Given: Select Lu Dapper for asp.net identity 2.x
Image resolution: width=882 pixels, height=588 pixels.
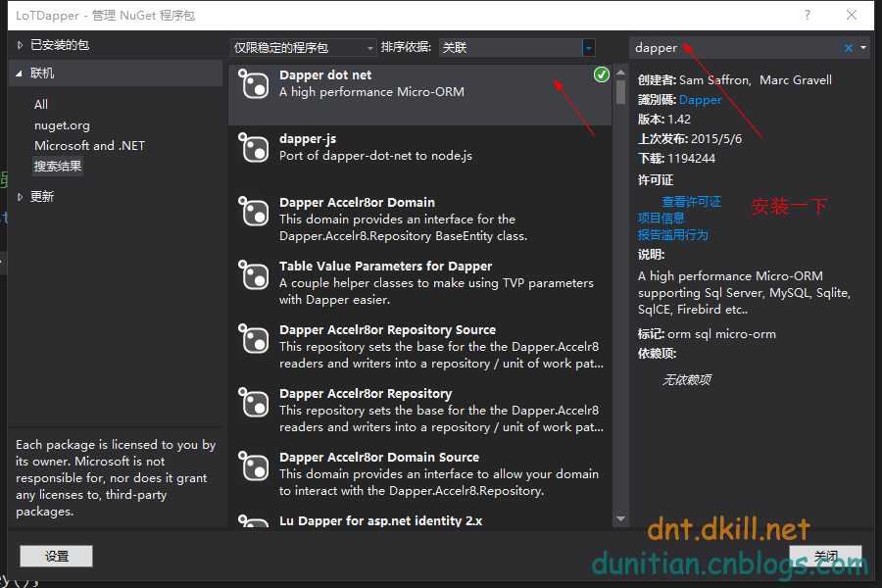Looking at the screenshot, I should click(x=381, y=520).
